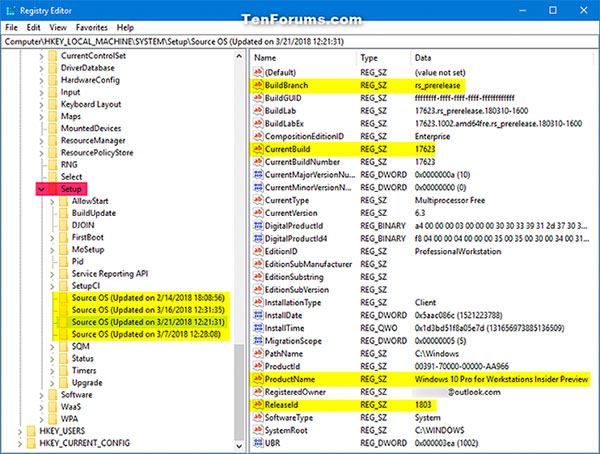Click the SystemRoot string value icon
The image size is (600, 454).
[258, 430]
